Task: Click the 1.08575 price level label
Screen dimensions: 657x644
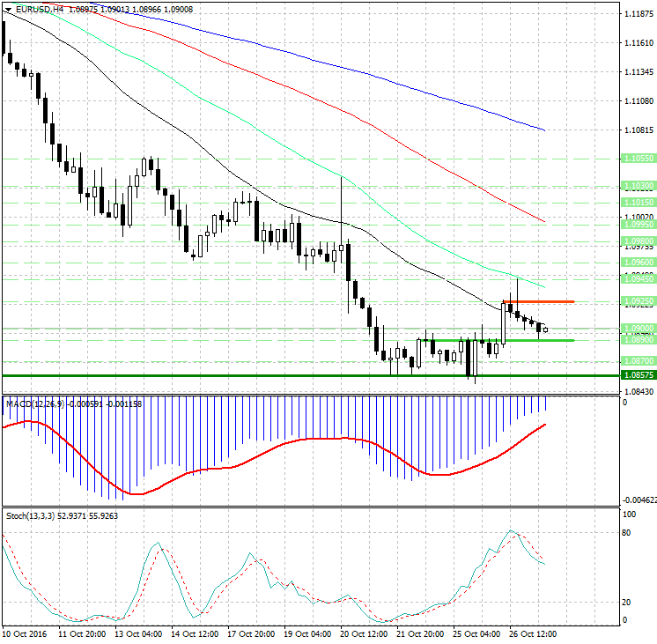Action: 637,375
